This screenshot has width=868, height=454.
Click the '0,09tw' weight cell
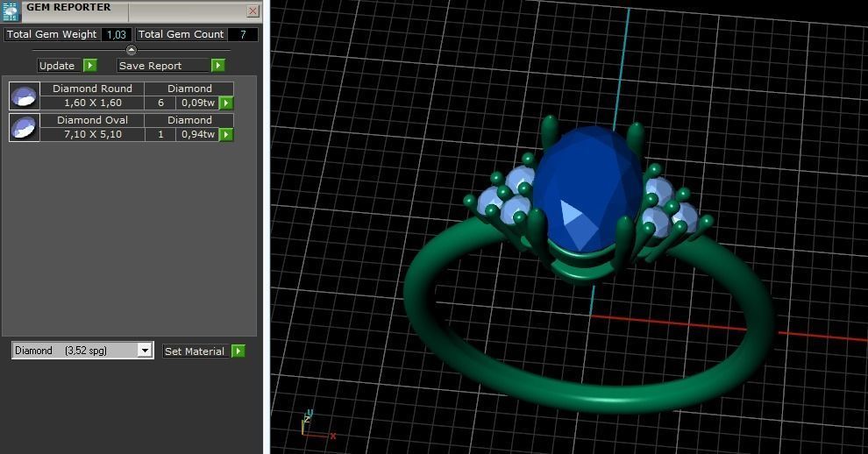coord(197,103)
